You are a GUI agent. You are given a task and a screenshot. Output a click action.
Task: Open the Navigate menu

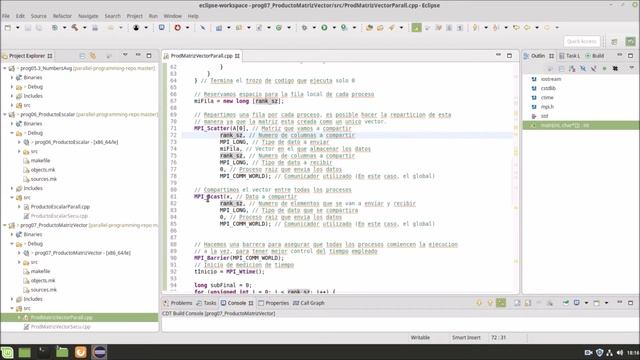pyautogui.click(x=88, y=16)
